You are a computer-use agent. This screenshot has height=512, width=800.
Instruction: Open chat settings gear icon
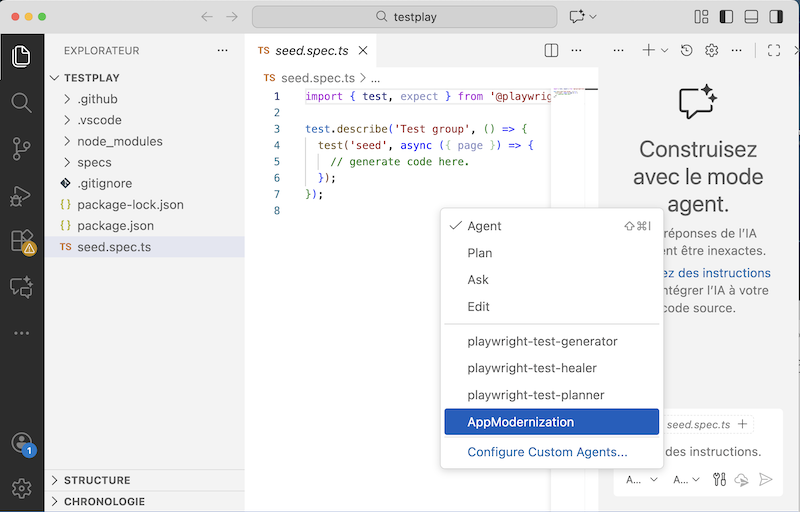point(712,50)
